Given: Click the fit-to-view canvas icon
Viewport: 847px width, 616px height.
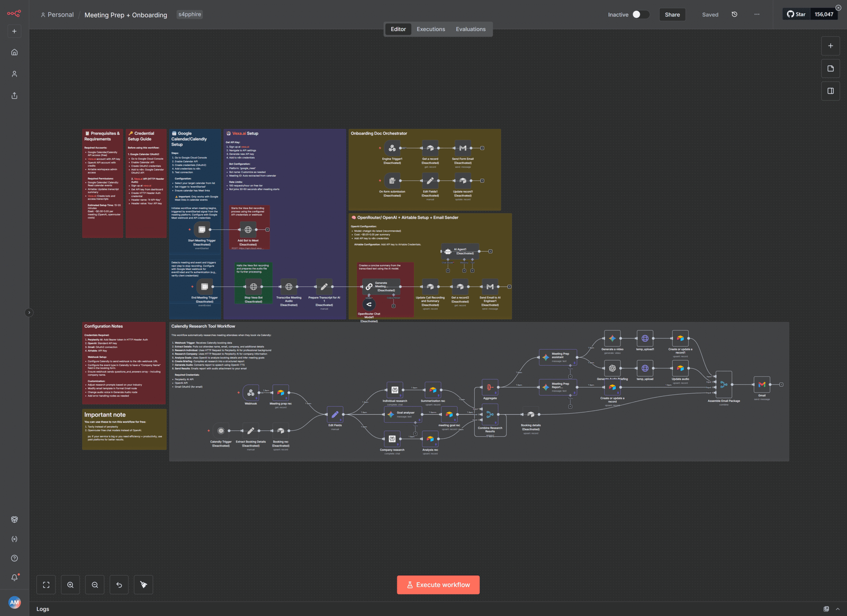Looking at the screenshot, I should 46,585.
